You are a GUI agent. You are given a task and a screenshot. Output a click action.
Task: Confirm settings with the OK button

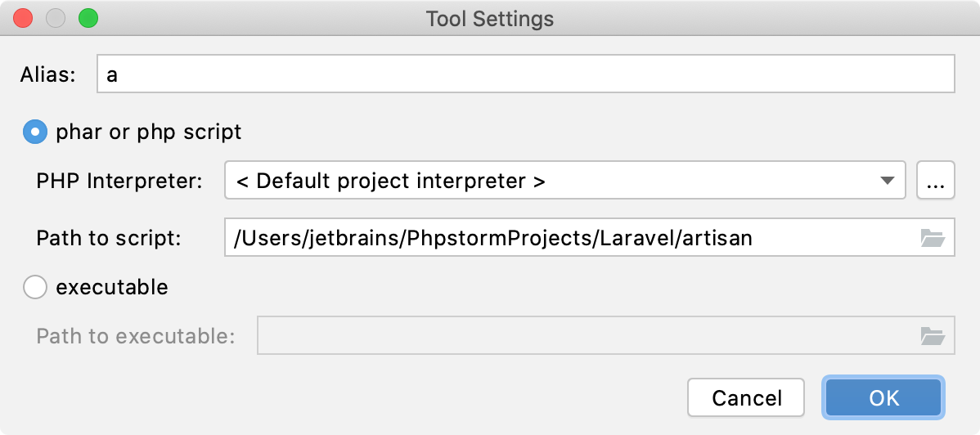[883, 397]
